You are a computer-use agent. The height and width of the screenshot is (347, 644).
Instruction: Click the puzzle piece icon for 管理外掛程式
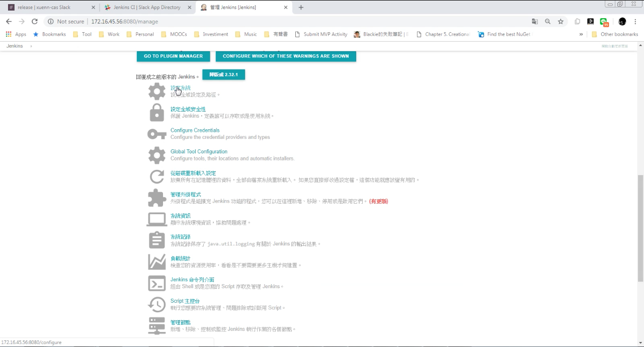[156, 198]
